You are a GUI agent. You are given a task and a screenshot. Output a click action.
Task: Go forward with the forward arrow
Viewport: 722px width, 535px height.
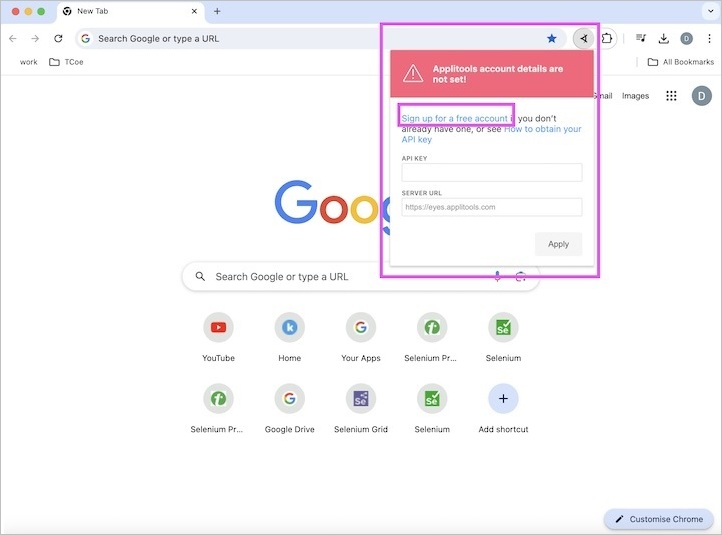coord(35,39)
